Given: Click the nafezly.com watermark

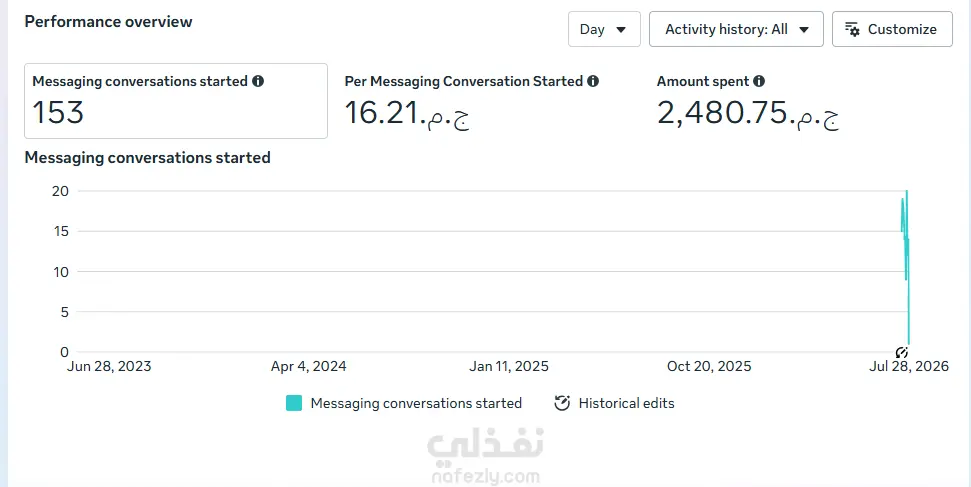Looking at the screenshot, I should [x=486, y=477].
